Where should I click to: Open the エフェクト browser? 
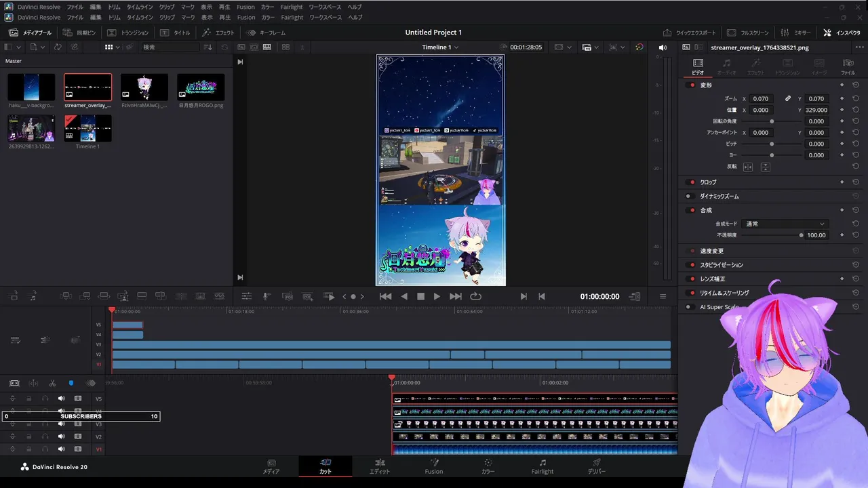click(218, 33)
